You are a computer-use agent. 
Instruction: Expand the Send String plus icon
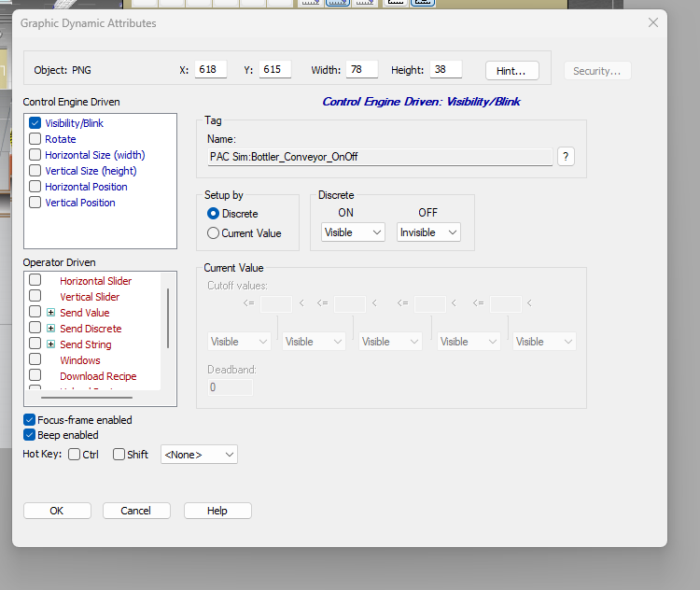pyautogui.click(x=51, y=344)
